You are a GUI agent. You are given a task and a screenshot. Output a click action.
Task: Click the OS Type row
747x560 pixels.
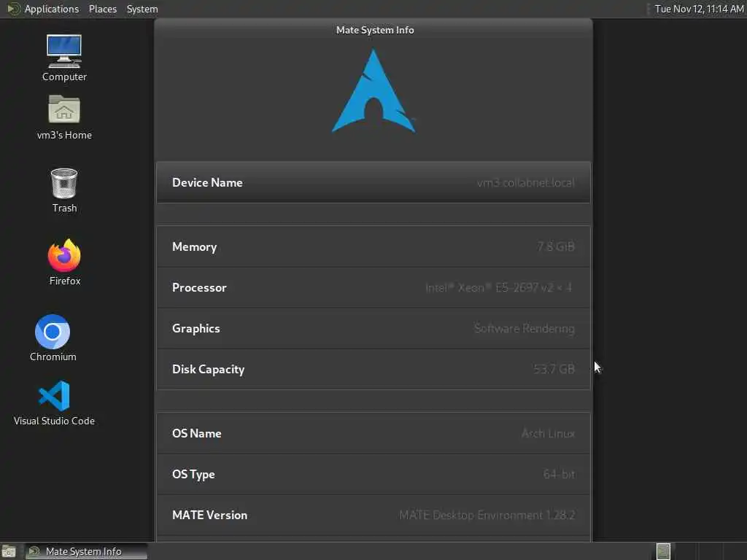click(373, 474)
